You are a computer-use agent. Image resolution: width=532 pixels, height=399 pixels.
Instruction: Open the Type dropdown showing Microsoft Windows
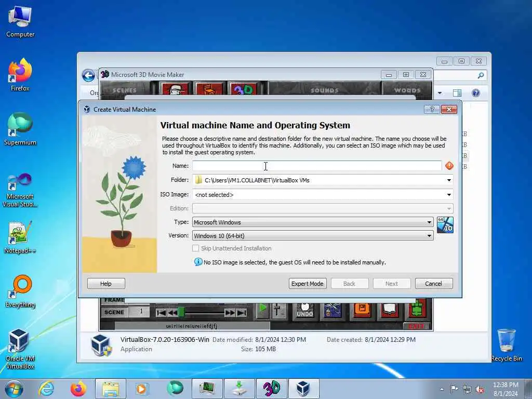(x=312, y=222)
